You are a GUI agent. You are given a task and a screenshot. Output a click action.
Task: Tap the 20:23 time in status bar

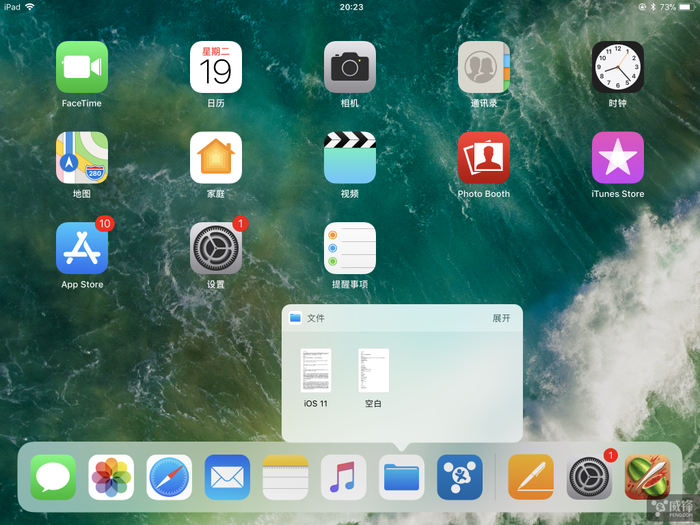(351, 7)
